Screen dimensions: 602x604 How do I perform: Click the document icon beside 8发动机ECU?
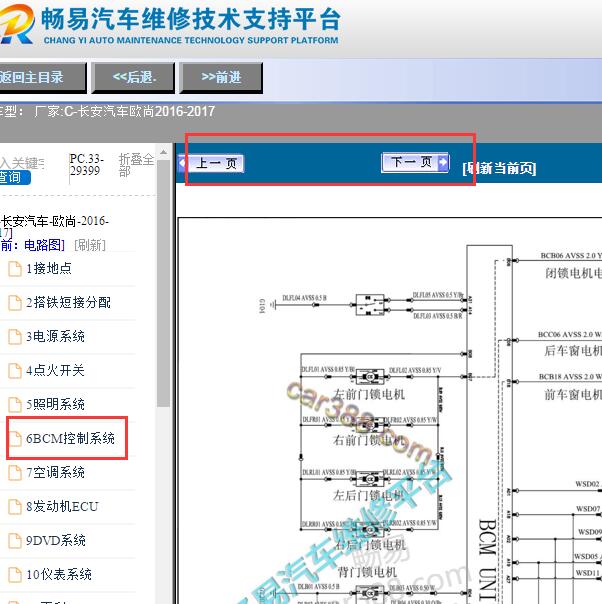[x=15, y=507]
